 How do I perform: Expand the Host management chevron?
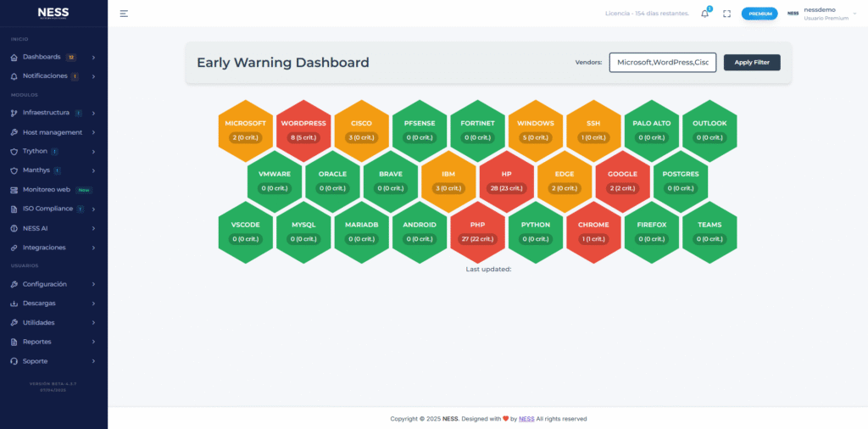[x=93, y=132]
